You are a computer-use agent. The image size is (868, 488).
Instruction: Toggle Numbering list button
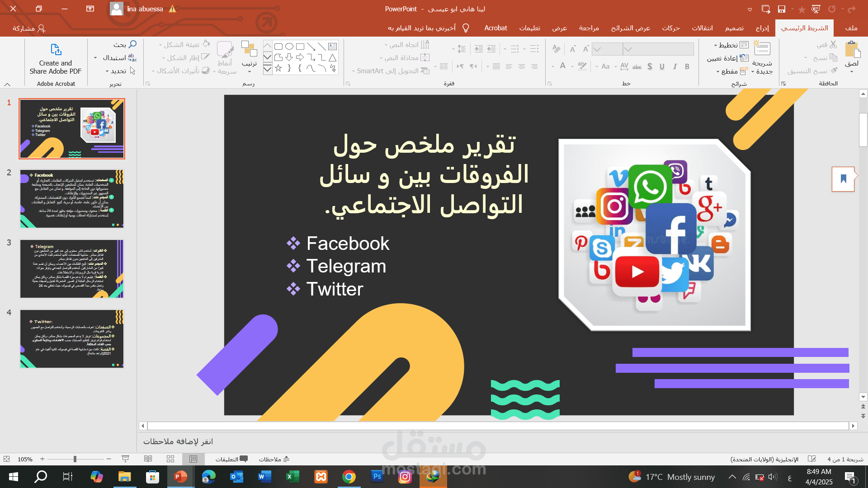coord(514,49)
